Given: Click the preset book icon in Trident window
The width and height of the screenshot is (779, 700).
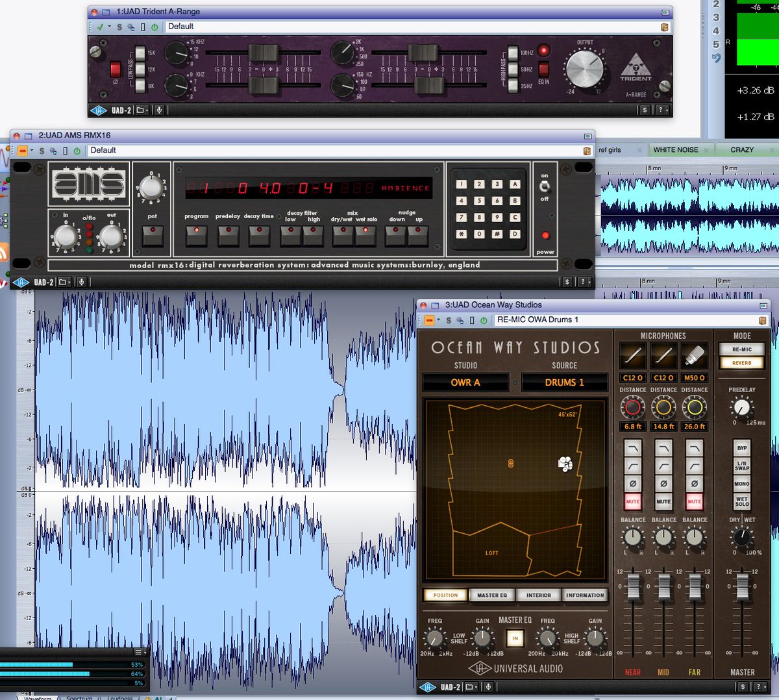Looking at the screenshot, I should pos(665,27).
